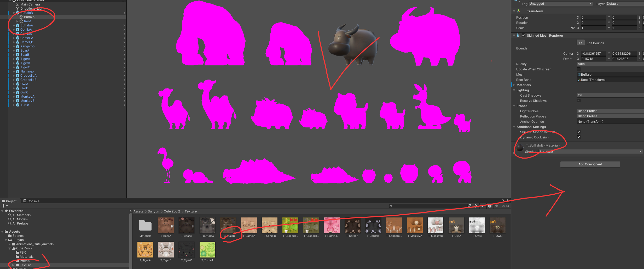Click the Position X input field
This screenshot has height=269, width=644.
[593, 17]
